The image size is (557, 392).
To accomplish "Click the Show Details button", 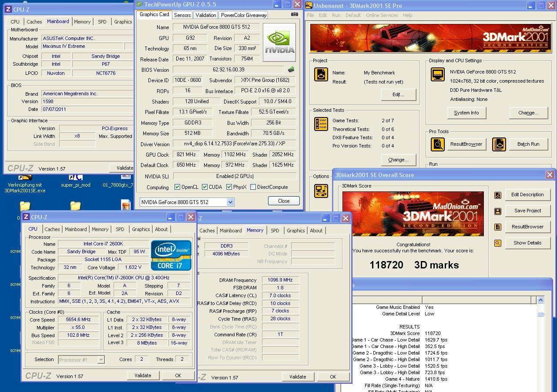I will tap(527, 243).
